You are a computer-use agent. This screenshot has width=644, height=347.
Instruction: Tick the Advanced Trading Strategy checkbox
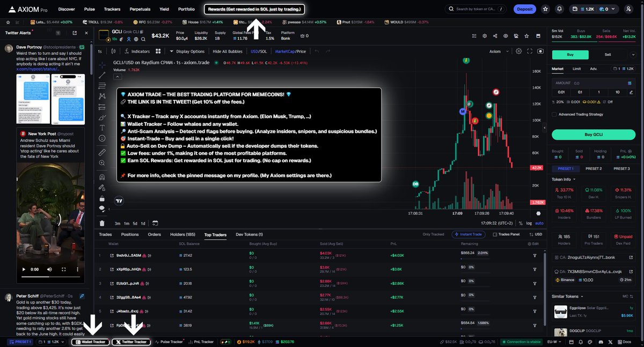point(554,114)
